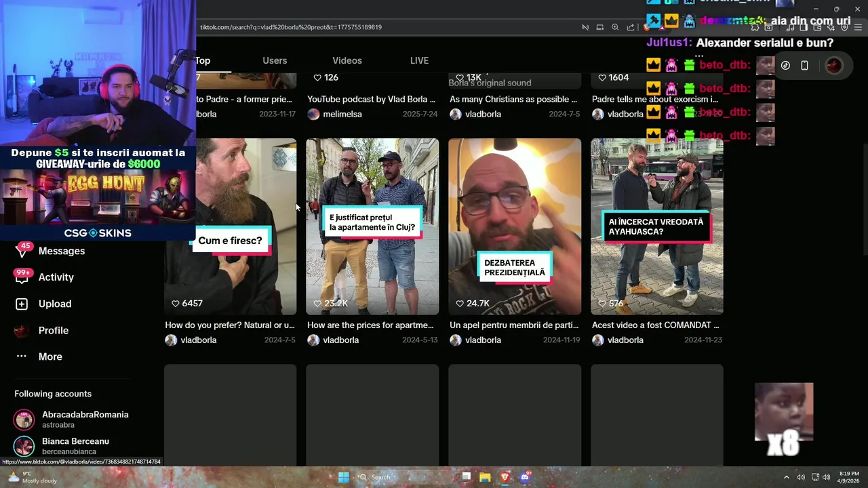Switch to the Top search tab
Viewport: 868px width, 488px height.
(x=203, y=60)
